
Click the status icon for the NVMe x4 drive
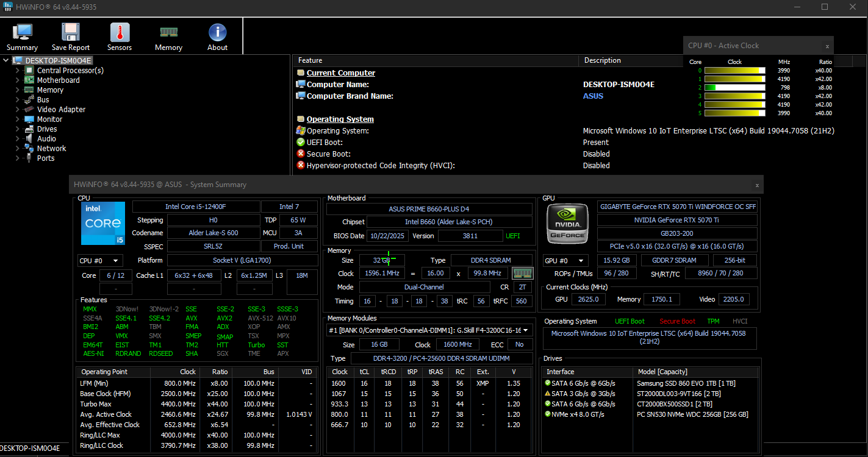(x=548, y=414)
